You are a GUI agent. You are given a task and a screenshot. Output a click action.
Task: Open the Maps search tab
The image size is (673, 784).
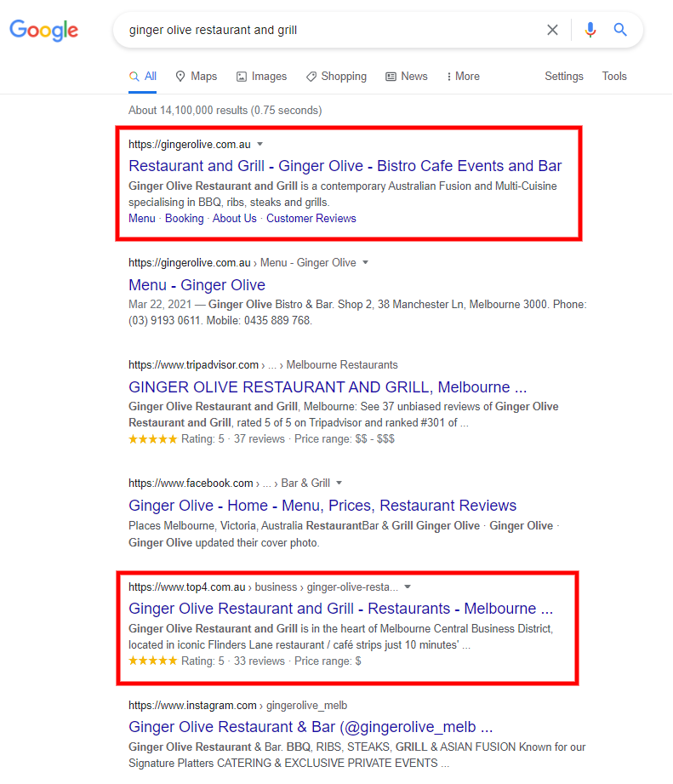196,77
